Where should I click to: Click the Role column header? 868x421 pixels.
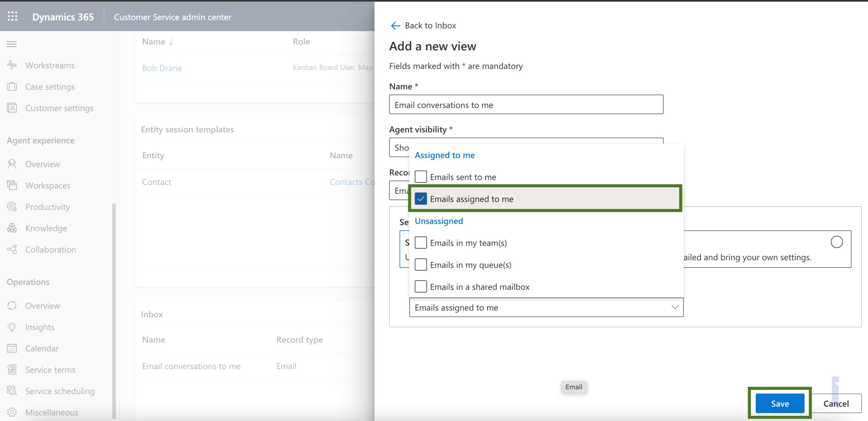301,41
